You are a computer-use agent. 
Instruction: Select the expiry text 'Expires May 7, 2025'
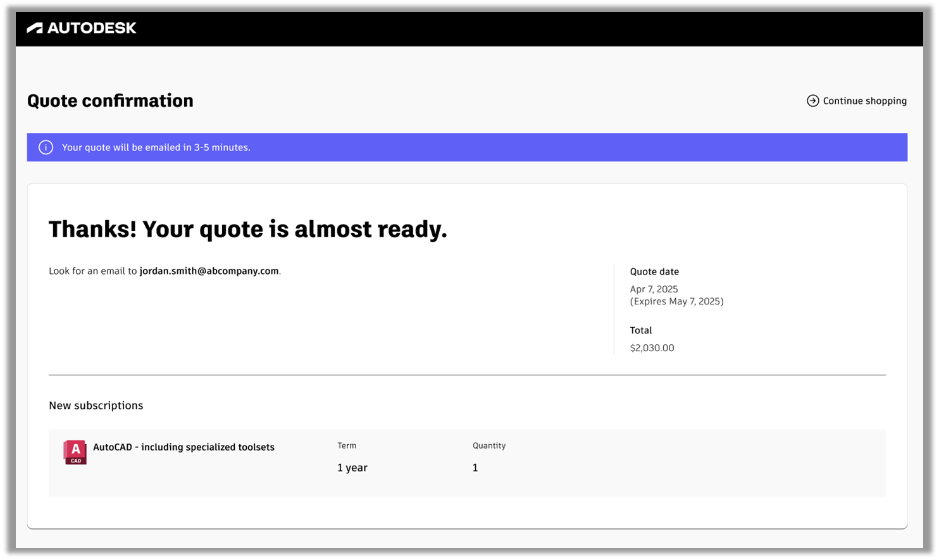coord(677,301)
